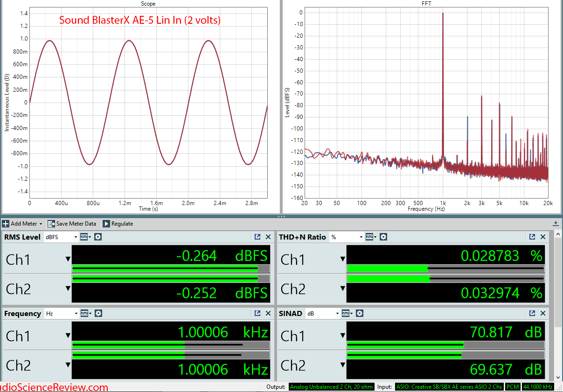Image resolution: width=563 pixels, height=392 pixels.
Task: Click the Regulate button
Action: pos(118,224)
